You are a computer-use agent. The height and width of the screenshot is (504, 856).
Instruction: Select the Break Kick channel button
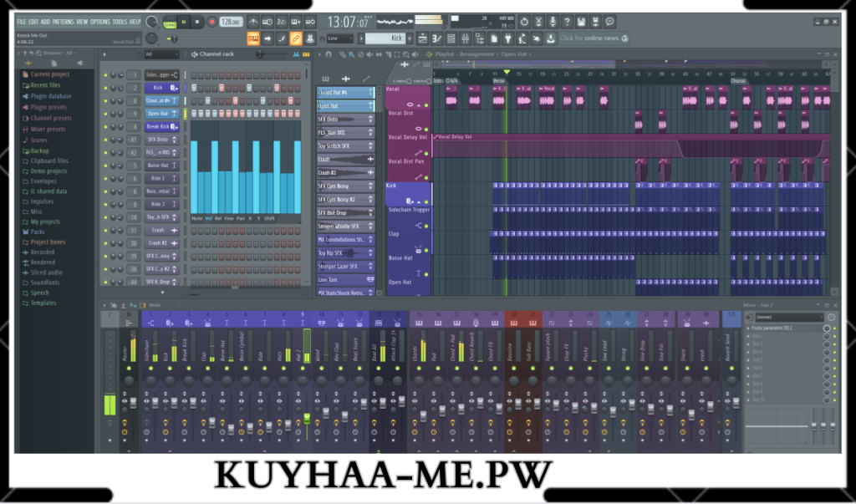click(x=161, y=127)
